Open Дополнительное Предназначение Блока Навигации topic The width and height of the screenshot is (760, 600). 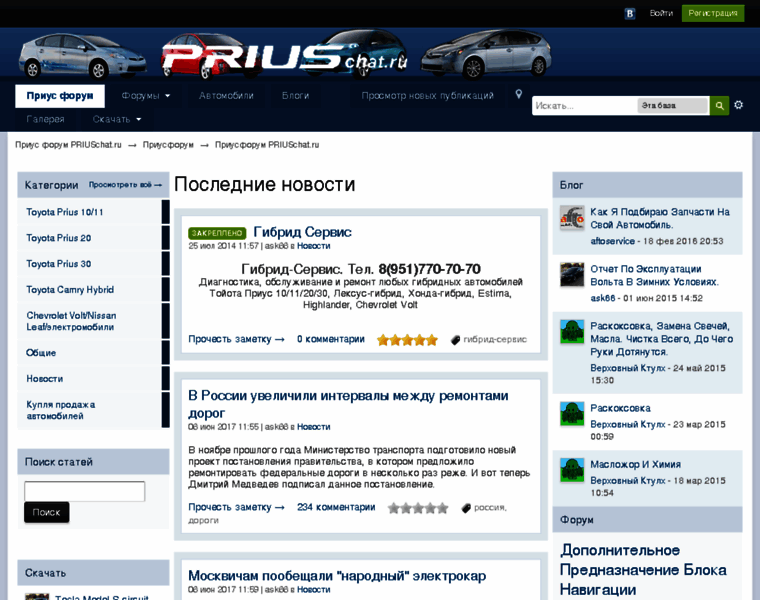pyautogui.click(x=643, y=570)
